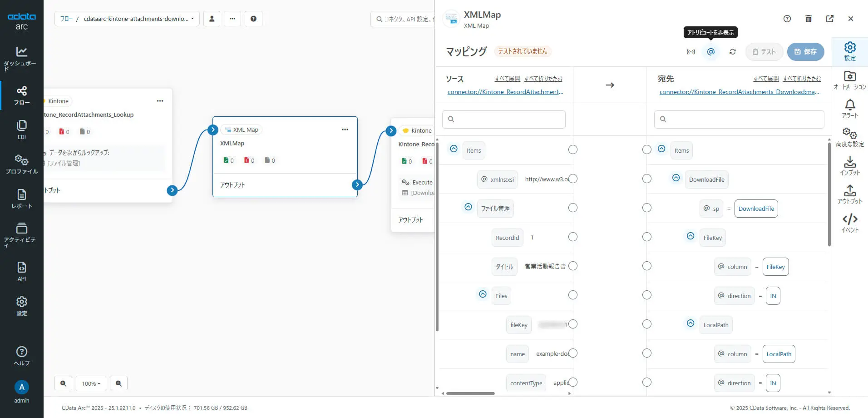Click the delete trash icon for XMLMap
The width and height of the screenshot is (868, 418).
coord(808,19)
